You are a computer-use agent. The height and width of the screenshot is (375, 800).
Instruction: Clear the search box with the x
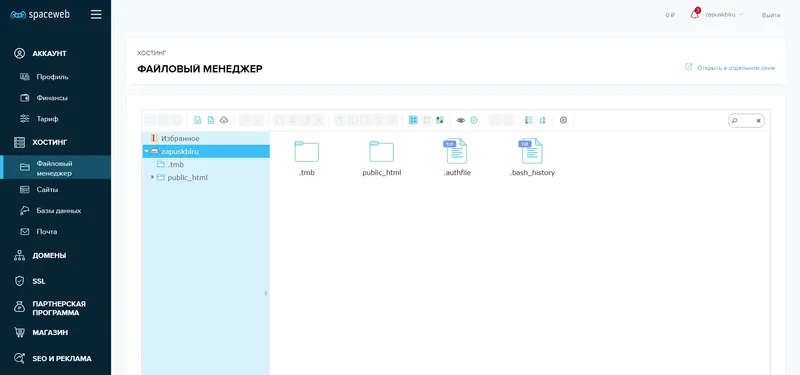[x=759, y=121]
